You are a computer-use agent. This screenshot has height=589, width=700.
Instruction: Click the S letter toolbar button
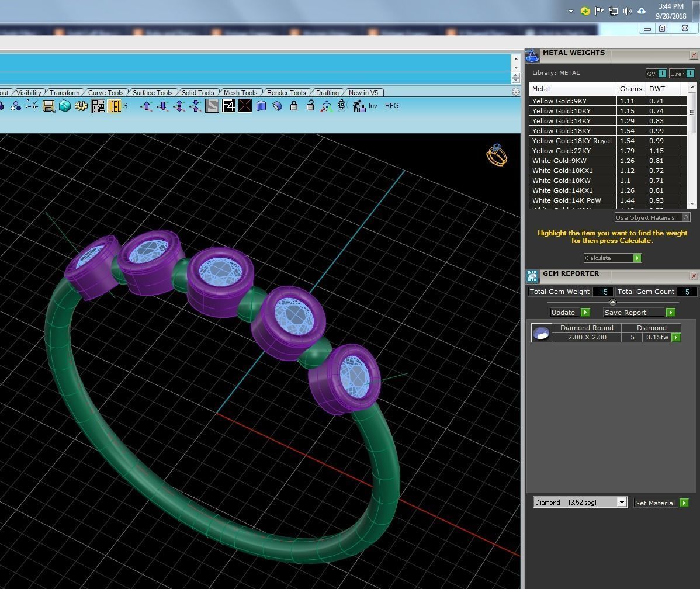tap(126, 106)
